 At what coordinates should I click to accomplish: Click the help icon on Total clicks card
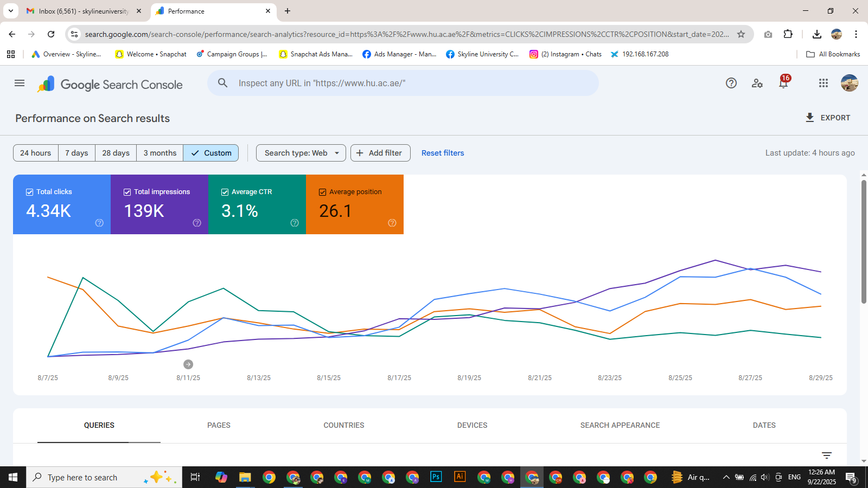coord(99,223)
